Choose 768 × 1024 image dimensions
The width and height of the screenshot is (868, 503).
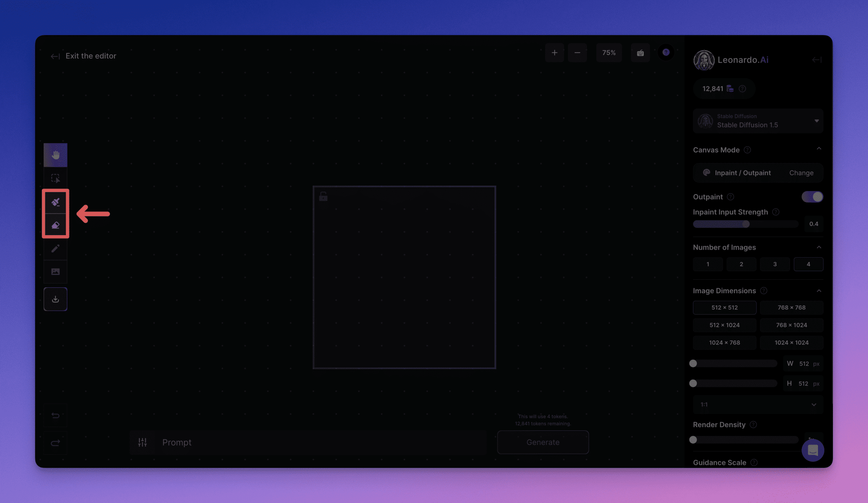tap(791, 325)
